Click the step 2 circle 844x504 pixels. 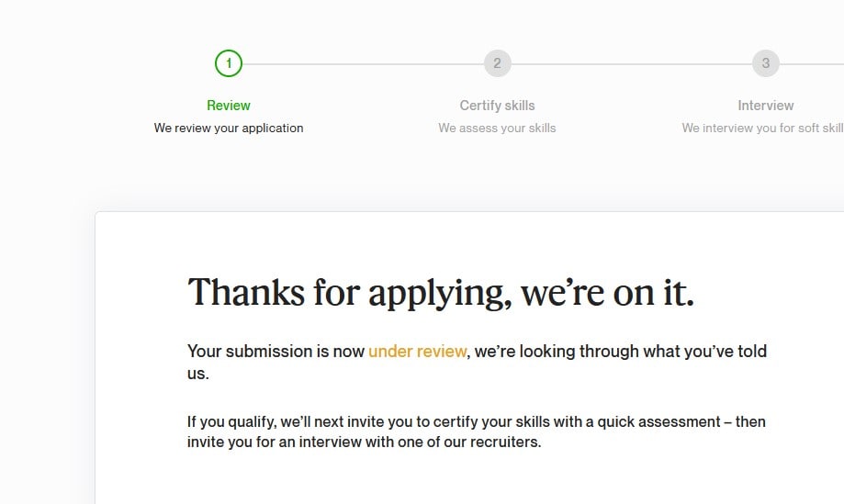click(x=497, y=63)
